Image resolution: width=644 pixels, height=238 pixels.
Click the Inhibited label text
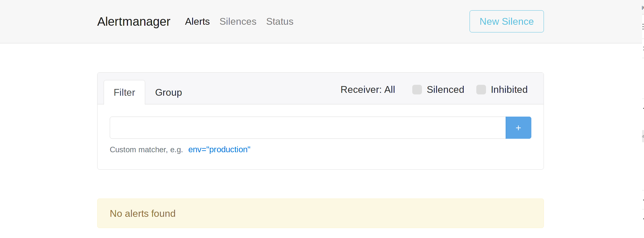[x=509, y=90]
